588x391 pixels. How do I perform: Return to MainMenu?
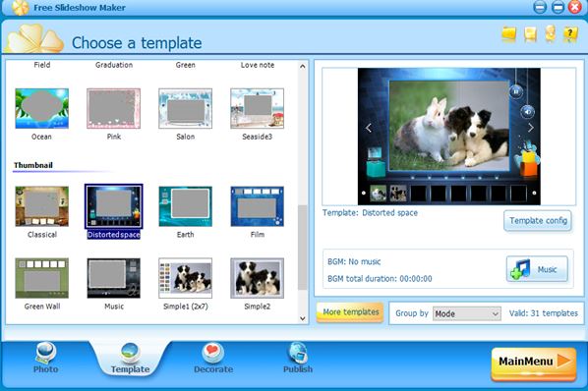coord(534,363)
